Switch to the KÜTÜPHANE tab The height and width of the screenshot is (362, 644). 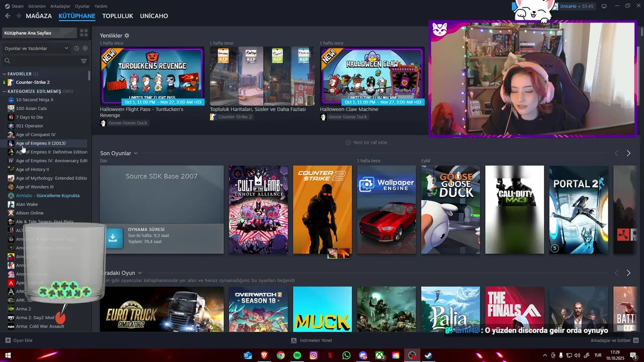coord(77,16)
